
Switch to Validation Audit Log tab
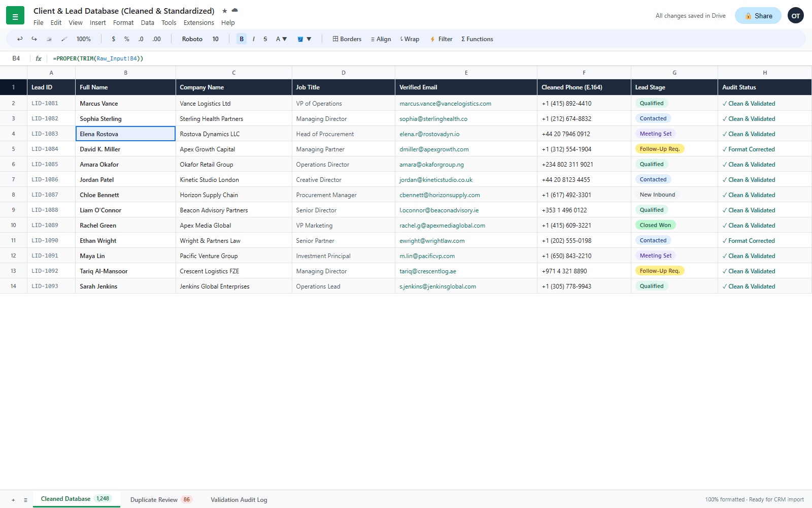point(239,500)
